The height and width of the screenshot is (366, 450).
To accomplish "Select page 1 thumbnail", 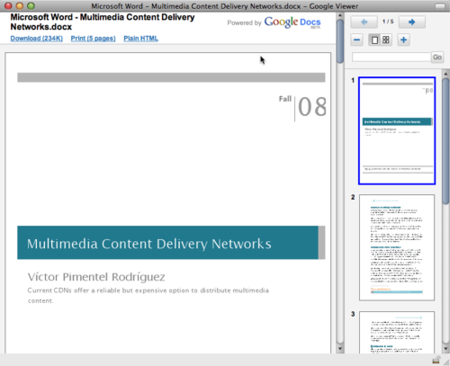I will [397, 131].
